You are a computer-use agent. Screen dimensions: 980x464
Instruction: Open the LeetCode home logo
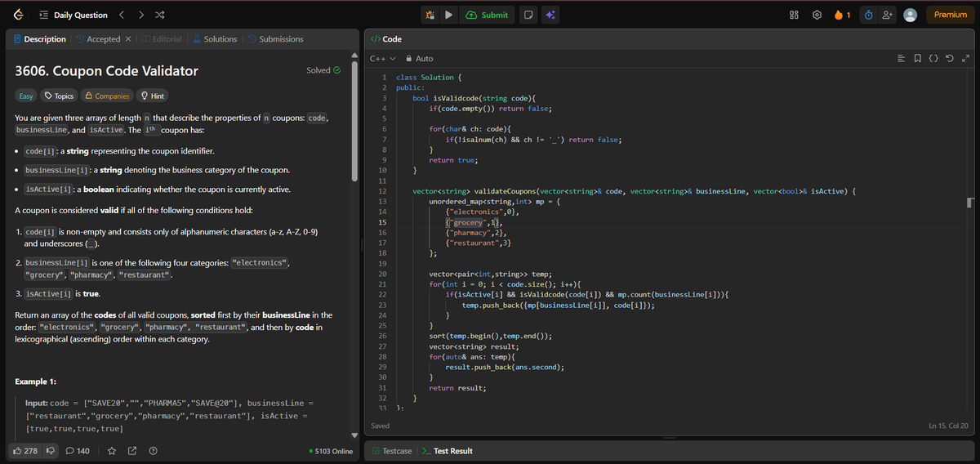tap(18, 15)
